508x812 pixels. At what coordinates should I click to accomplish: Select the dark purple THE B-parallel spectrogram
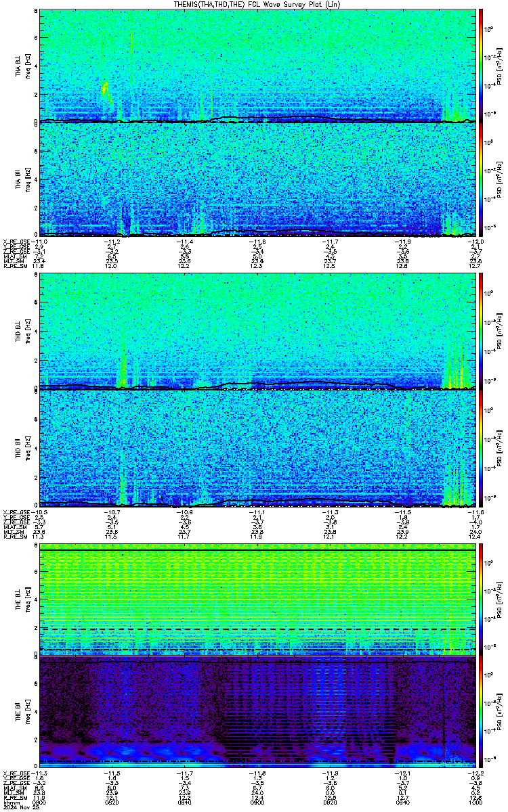(x=258, y=713)
